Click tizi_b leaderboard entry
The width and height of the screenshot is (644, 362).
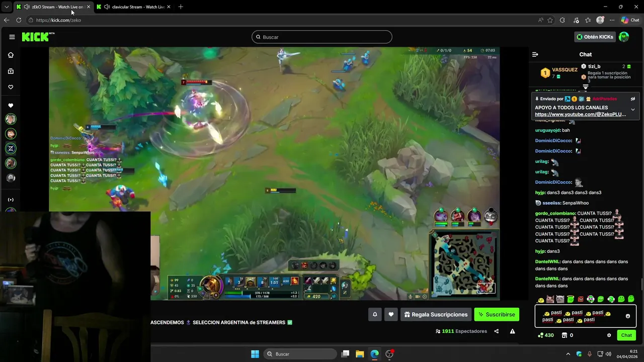click(x=594, y=66)
